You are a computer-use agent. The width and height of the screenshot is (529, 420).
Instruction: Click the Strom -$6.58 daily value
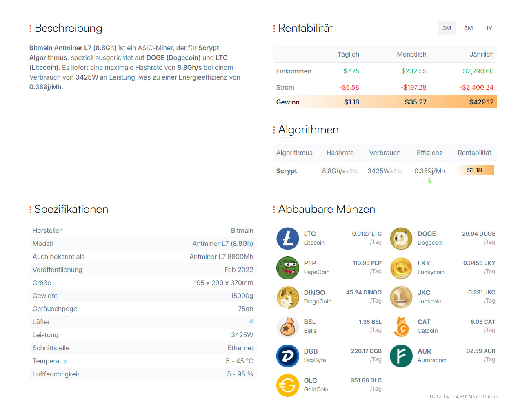[349, 87]
